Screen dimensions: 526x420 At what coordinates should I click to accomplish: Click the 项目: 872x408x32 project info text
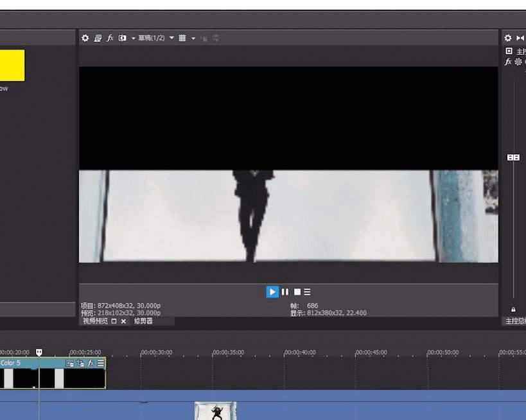pyautogui.click(x=121, y=306)
